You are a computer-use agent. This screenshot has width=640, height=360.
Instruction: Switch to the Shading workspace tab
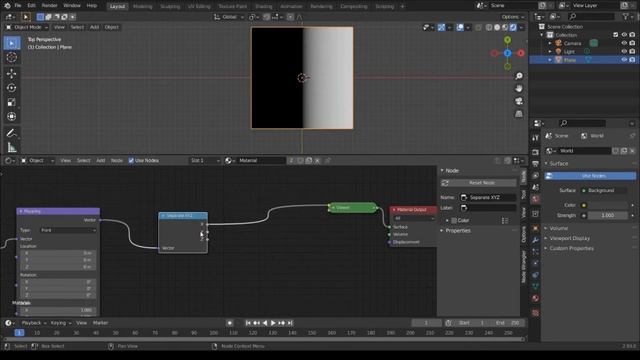click(x=263, y=6)
